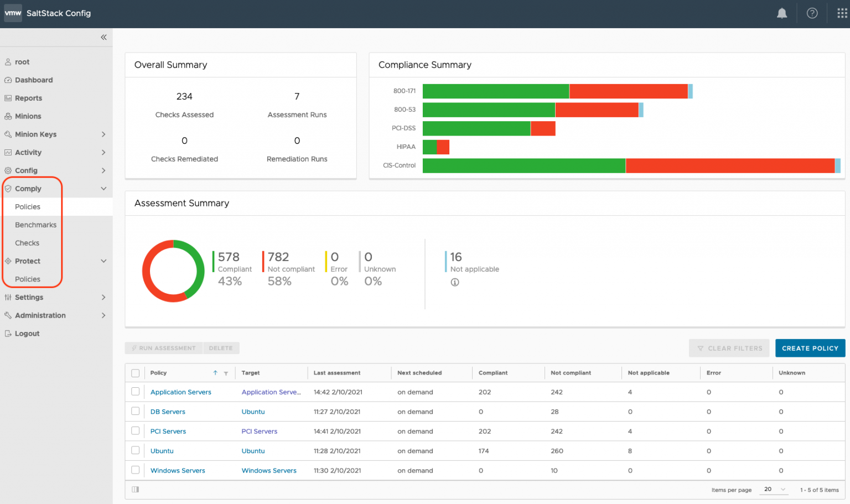Open the Dashboard menu item

[34, 80]
